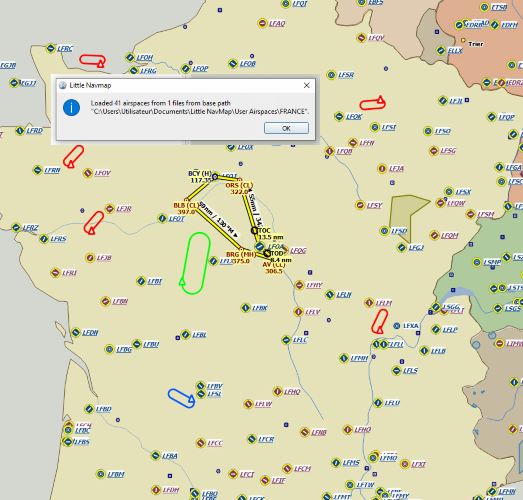Open the LFDN airport label
This screenshot has width=523, height=500.
coord(90,333)
